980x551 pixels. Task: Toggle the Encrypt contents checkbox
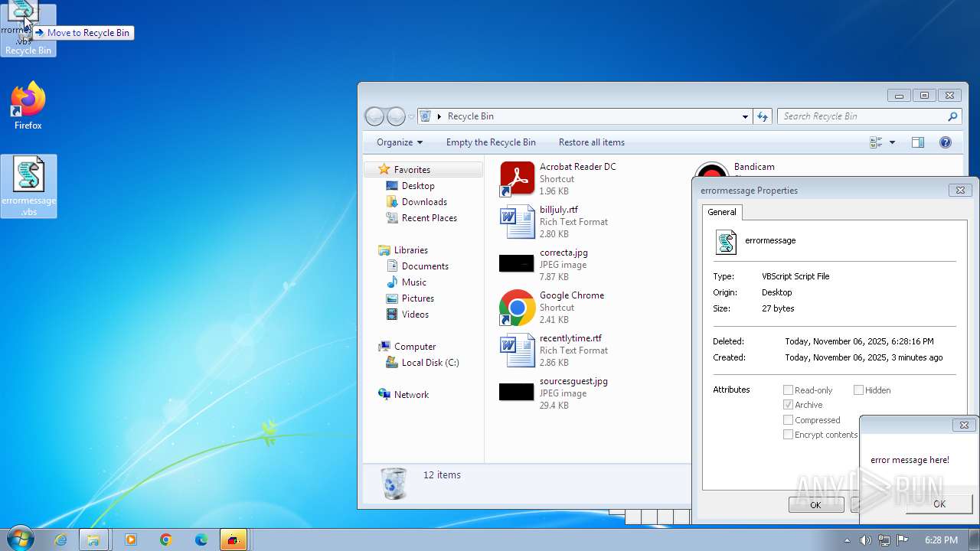(x=788, y=435)
